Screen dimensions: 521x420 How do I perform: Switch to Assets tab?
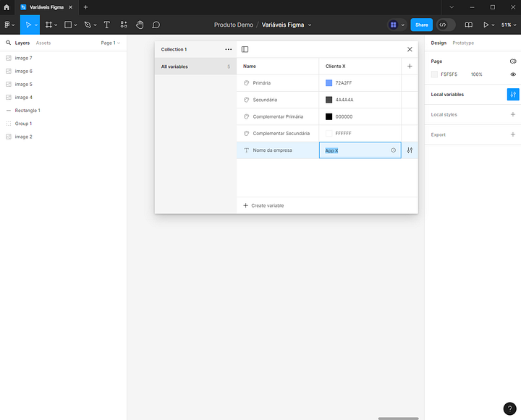pyautogui.click(x=43, y=43)
